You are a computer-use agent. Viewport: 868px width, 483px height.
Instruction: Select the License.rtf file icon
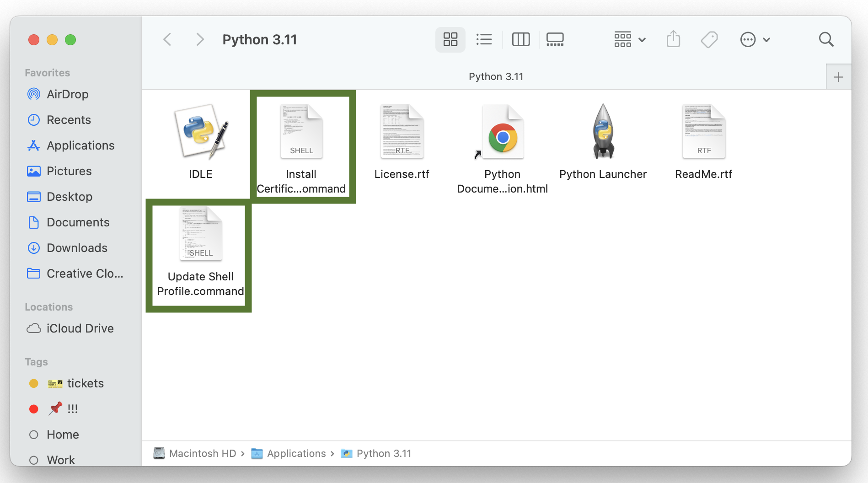[402, 131]
